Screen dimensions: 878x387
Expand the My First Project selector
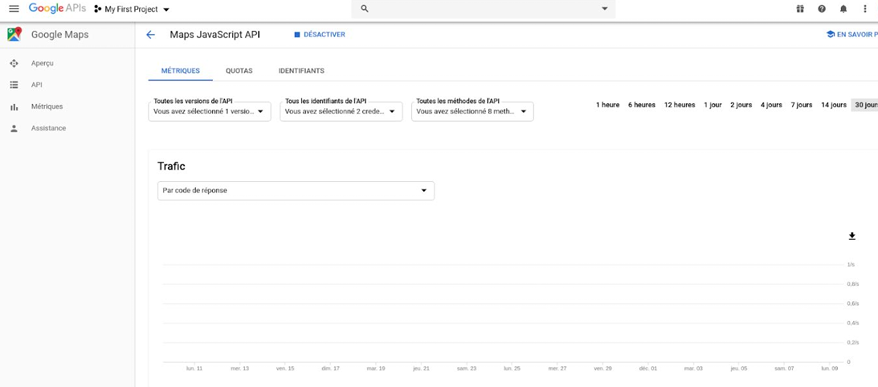pyautogui.click(x=132, y=10)
